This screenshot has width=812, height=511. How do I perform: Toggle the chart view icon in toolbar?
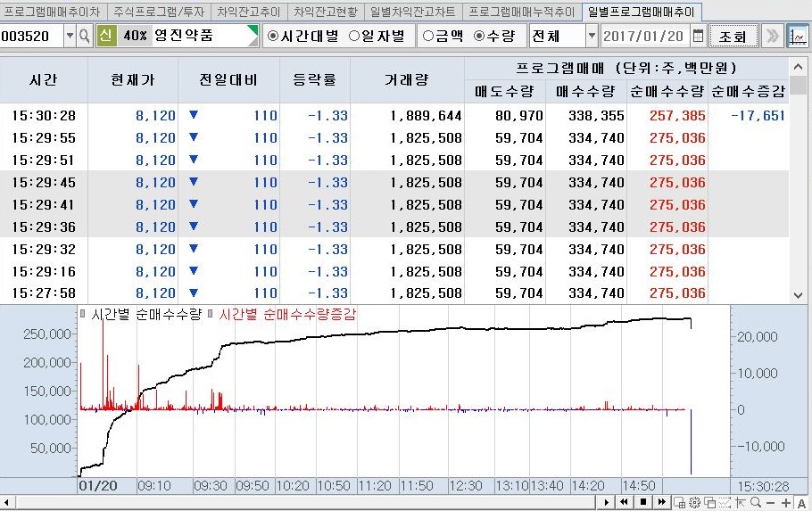798,36
